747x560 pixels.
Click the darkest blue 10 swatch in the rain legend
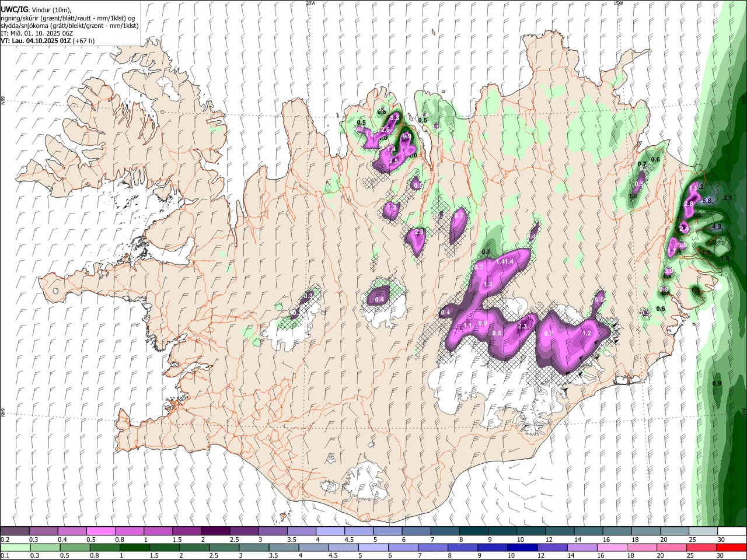point(521,547)
